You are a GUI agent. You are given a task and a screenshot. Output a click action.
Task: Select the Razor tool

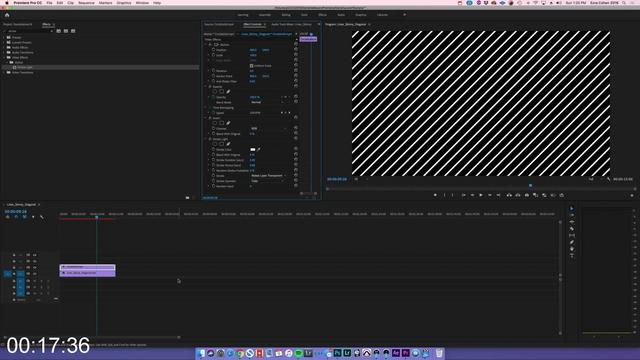pyautogui.click(x=571, y=229)
